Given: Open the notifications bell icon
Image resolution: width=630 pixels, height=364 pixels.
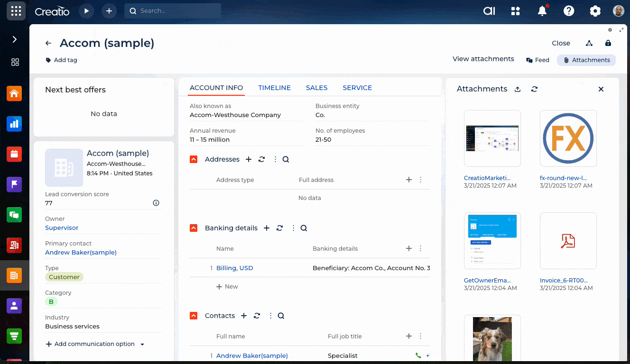Looking at the screenshot, I should pos(542,11).
